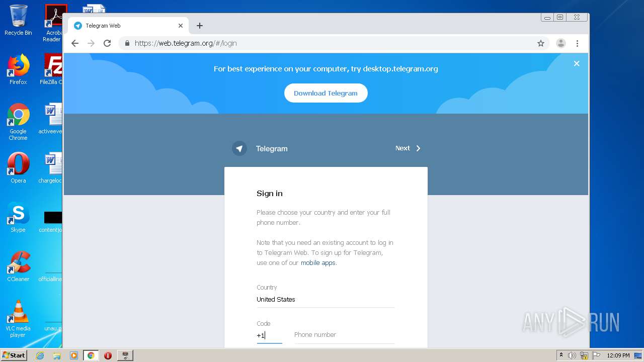644x362 pixels.
Task: Click the Chrome back arrow
Action: point(75,43)
